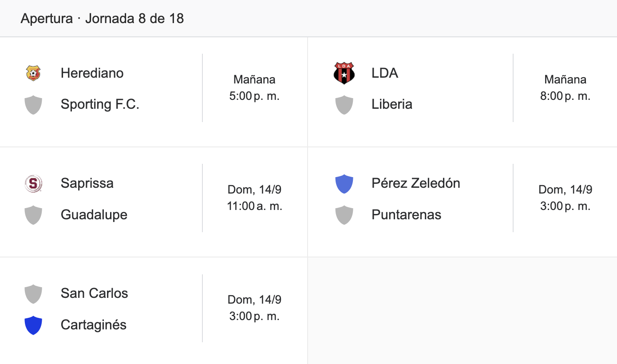The height and width of the screenshot is (364, 617).
Task: Click the Apertura Jornada 8 de 18 header
Action: pos(102,19)
